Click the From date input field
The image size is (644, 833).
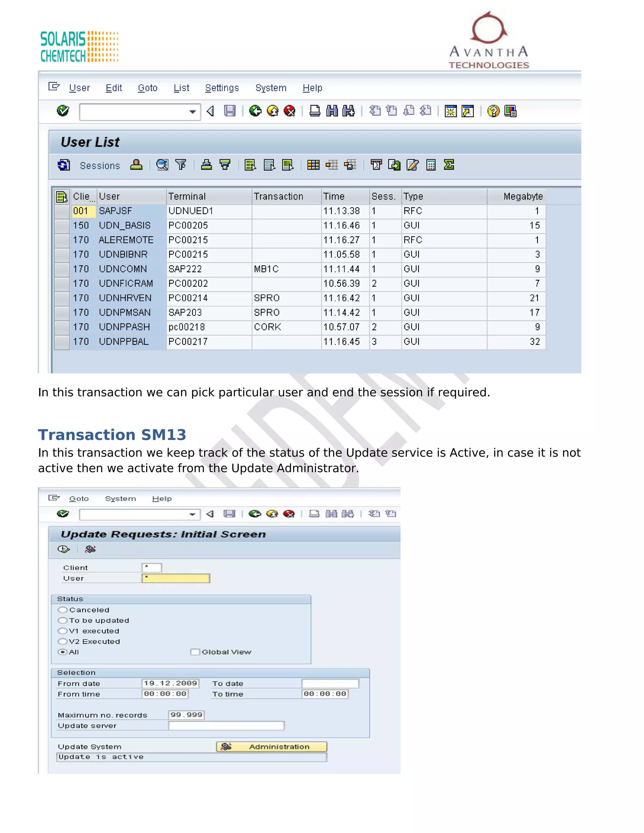[x=170, y=683]
